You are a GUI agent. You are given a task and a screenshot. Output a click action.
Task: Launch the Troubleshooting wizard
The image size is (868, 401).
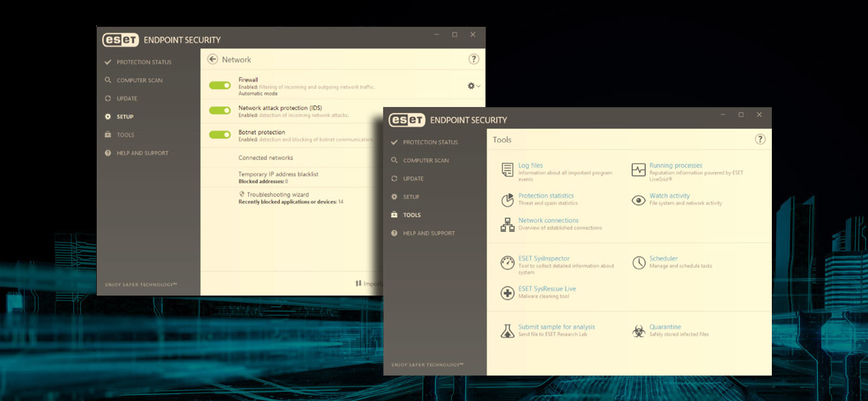pyautogui.click(x=278, y=194)
